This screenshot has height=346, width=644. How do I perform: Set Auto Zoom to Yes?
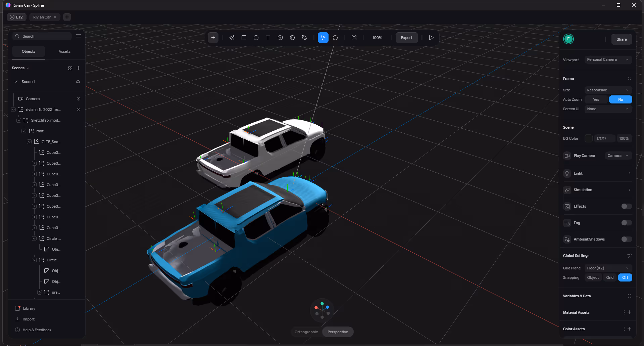(x=596, y=99)
